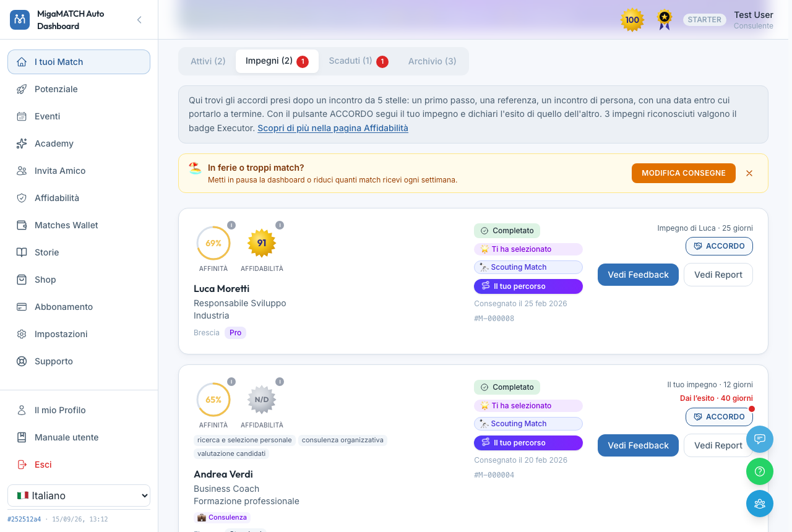The height and width of the screenshot is (532, 792).
Task: Open Vedi Report for Luca Moretti
Action: click(718, 275)
